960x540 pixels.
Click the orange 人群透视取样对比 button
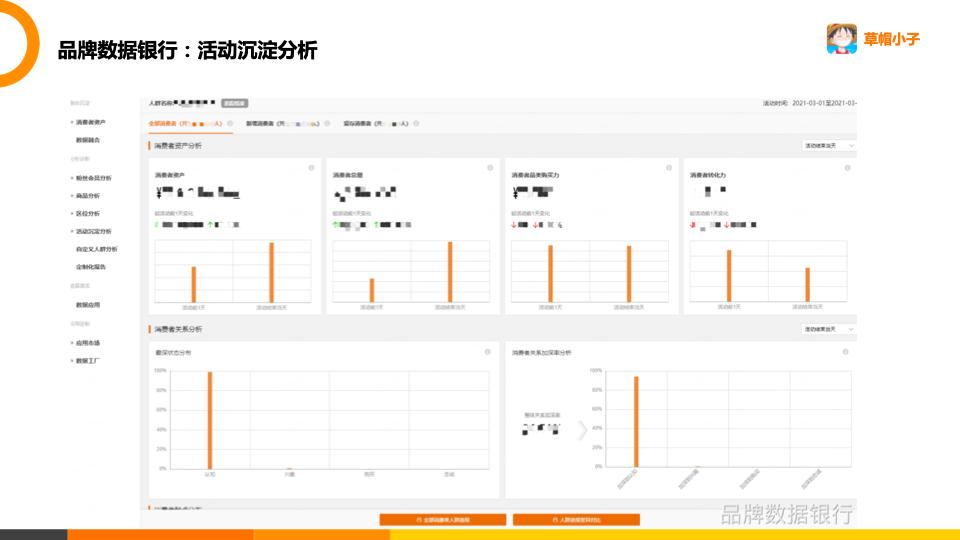[576, 520]
